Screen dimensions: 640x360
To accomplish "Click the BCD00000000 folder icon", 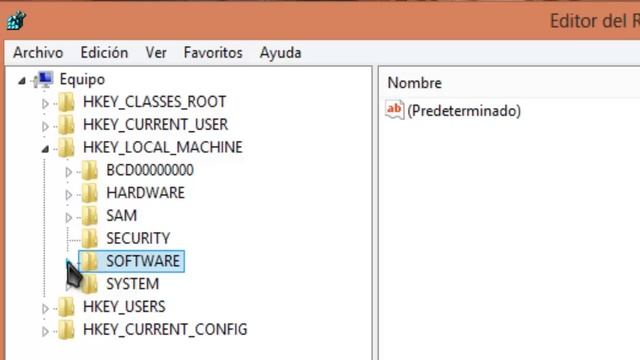I will 89,170.
